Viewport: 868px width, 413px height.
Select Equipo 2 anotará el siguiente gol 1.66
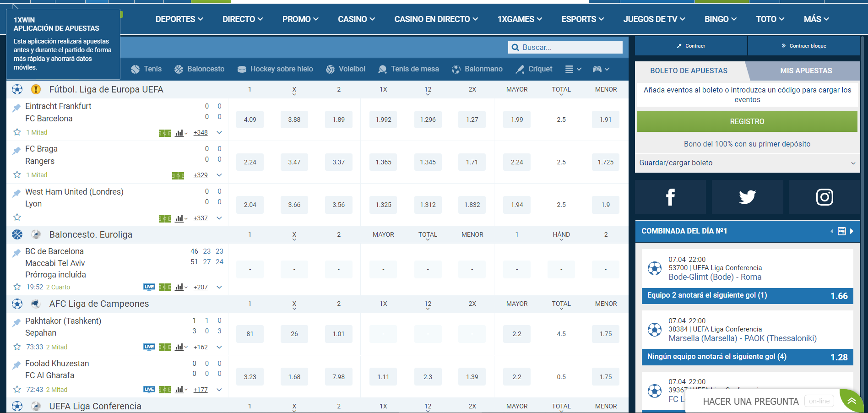tap(747, 296)
